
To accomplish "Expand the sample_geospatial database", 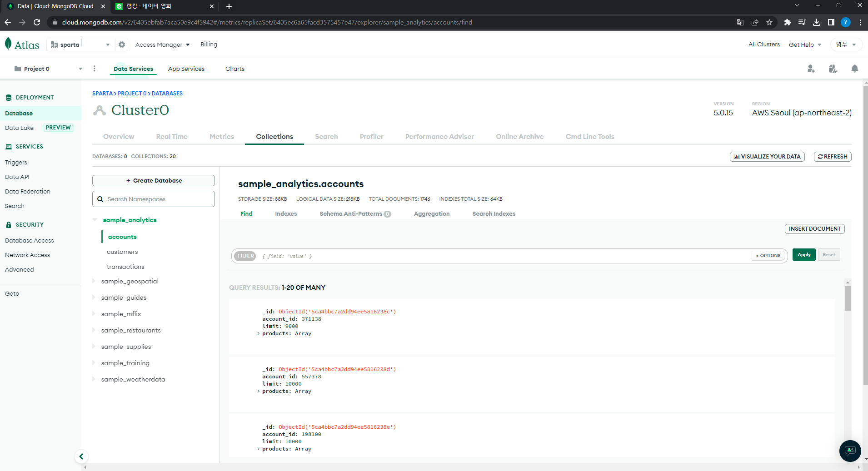I will [x=94, y=281].
